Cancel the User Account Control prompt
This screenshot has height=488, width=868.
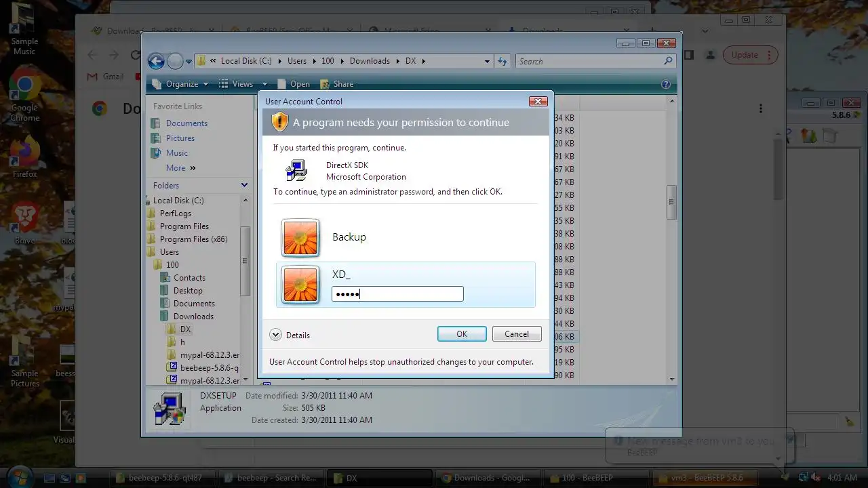517,333
